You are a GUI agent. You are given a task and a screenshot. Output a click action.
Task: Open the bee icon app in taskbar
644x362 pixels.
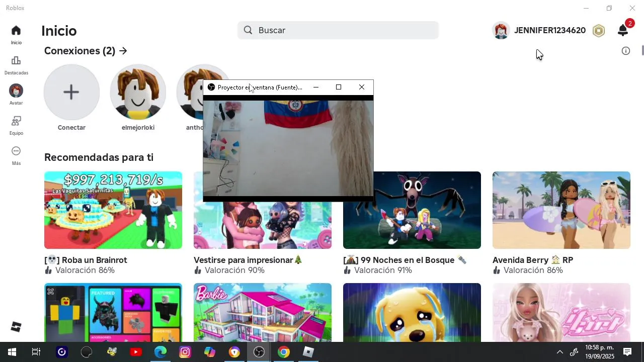111,352
